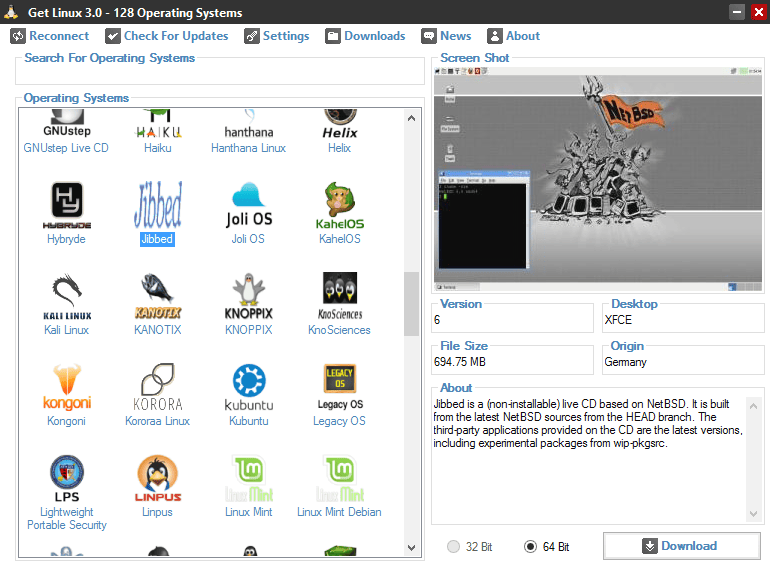Click the Origin value Germany
The height and width of the screenshot is (565, 770).
[x=626, y=362]
